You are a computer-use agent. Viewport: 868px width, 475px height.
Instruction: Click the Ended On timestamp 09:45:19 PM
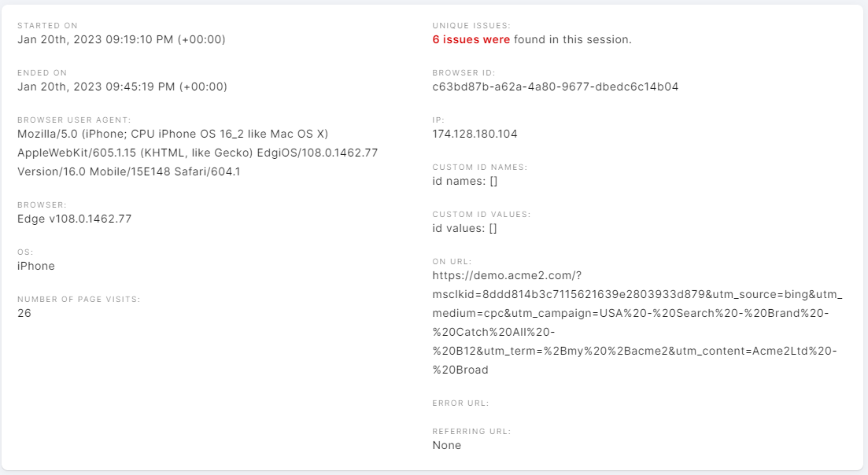point(122,87)
